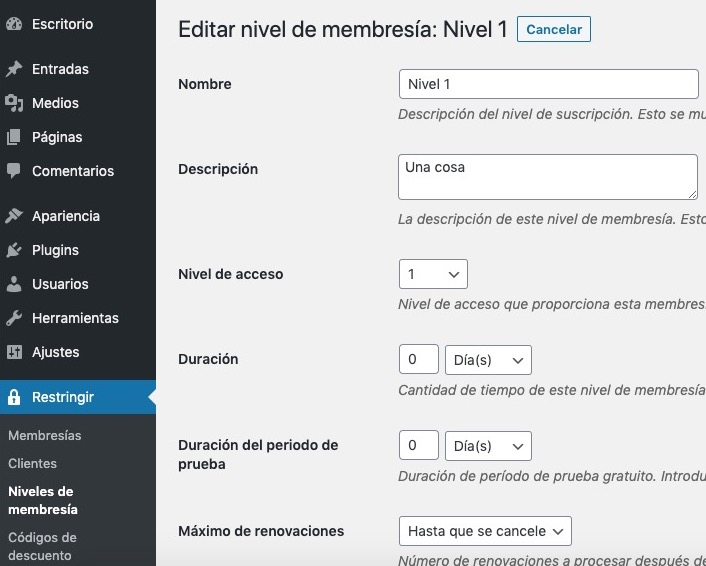Screen dimensions: 706x566
Task: Click the Escritorio dashboard icon
Action: pyautogui.click(x=14, y=24)
